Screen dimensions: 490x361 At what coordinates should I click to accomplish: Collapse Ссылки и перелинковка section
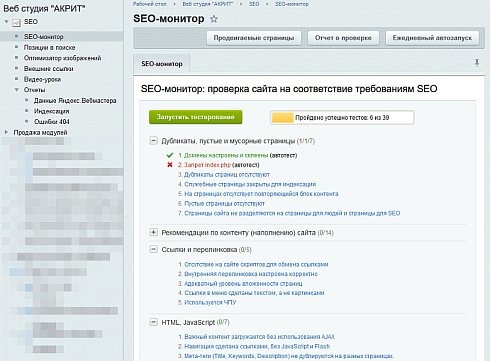153,249
